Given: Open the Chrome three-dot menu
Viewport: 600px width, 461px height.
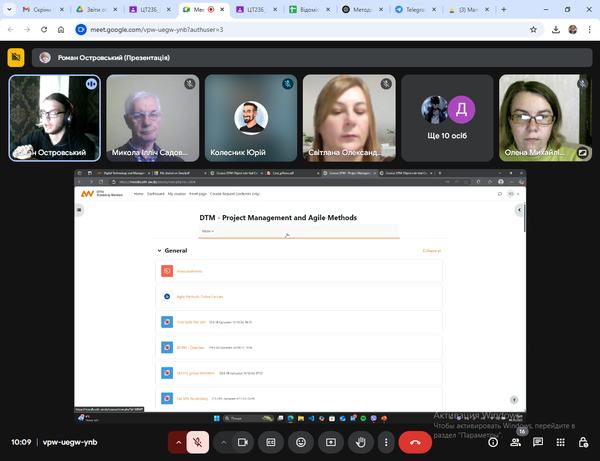Looking at the screenshot, I should pyautogui.click(x=590, y=30).
